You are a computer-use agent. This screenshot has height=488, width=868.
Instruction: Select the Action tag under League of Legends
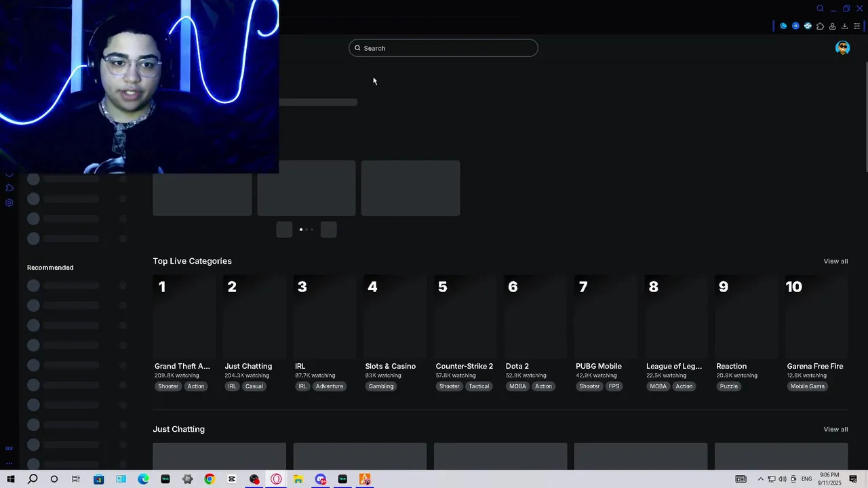684,386
